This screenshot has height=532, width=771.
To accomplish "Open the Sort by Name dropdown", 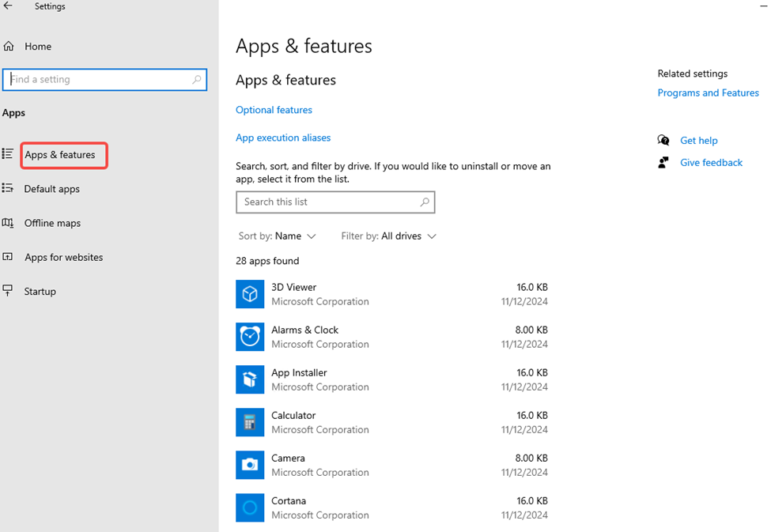I will click(x=278, y=236).
